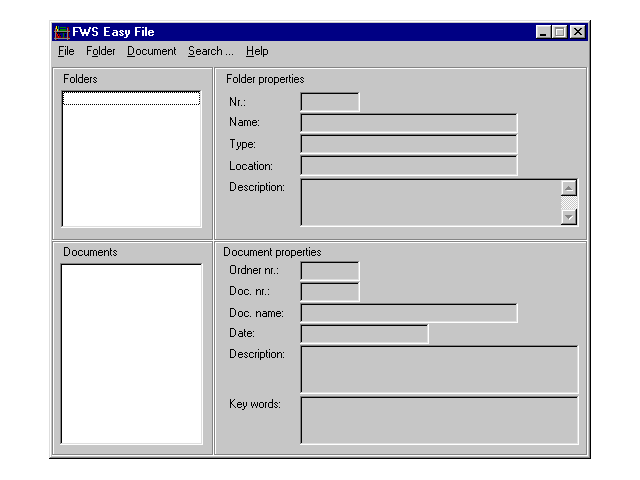This screenshot has width=640, height=480.
Task: Click the folder Nr. field
Action: 329,102
